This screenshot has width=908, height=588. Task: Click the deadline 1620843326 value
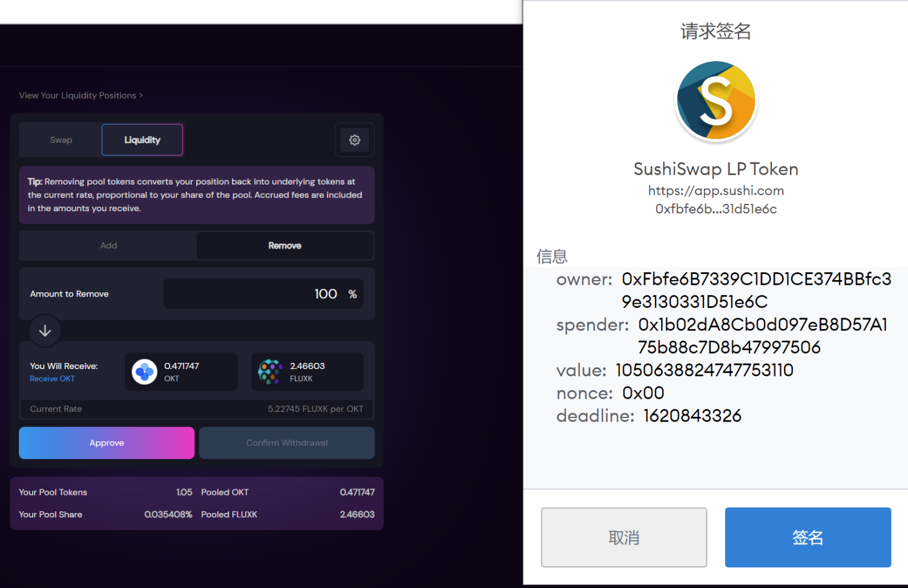(693, 416)
